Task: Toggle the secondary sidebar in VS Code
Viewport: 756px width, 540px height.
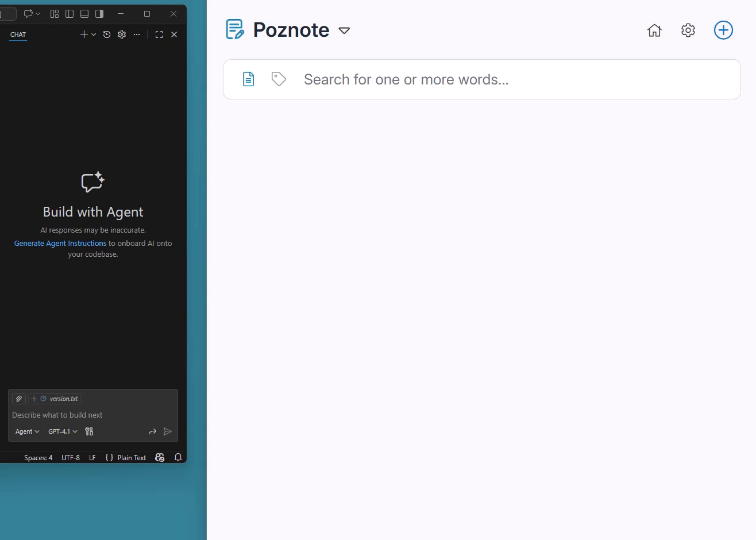Action: (x=99, y=14)
